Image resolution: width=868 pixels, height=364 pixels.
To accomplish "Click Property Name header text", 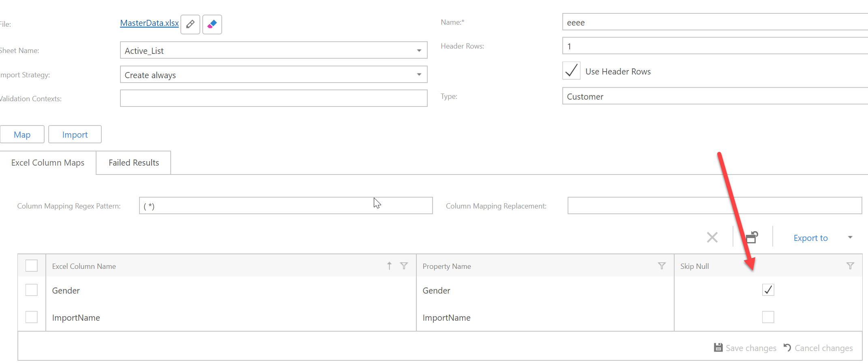I will click(x=447, y=266).
